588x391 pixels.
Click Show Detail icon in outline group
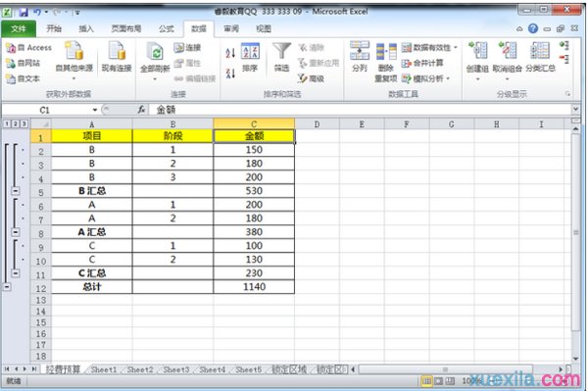[x=564, y=46]
